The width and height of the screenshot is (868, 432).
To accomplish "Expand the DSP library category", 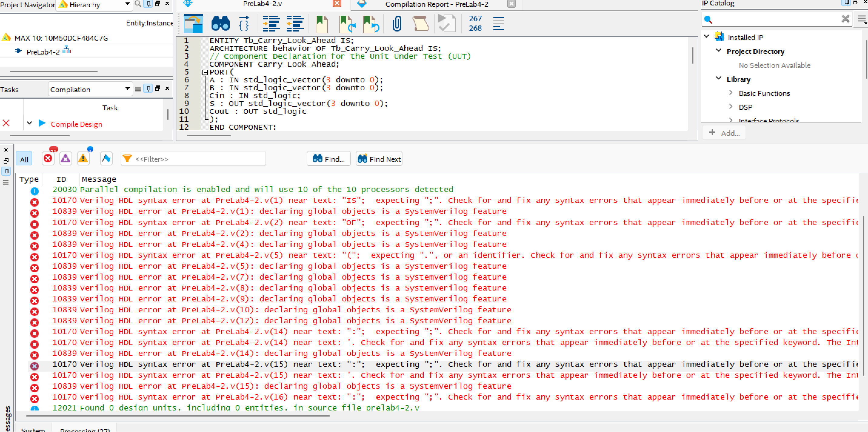I will (731, 106).
